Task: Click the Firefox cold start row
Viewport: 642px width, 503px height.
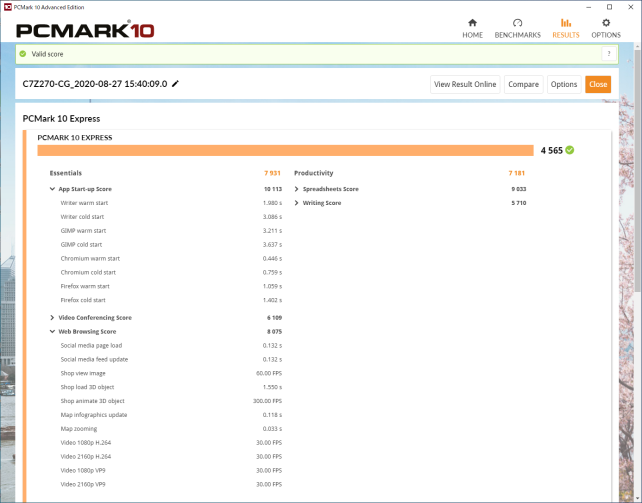Action: (171, 300)
